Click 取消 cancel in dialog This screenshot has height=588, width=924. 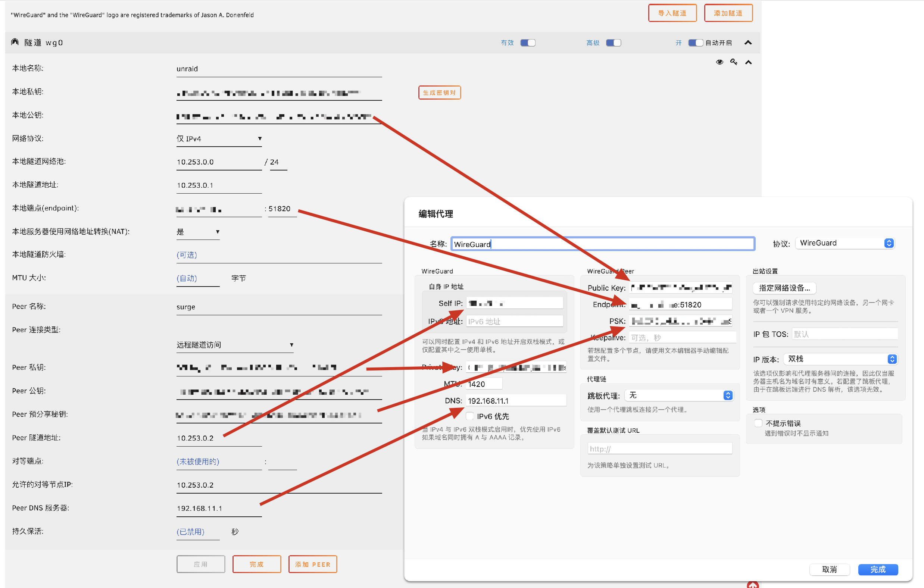click(829, 570)
